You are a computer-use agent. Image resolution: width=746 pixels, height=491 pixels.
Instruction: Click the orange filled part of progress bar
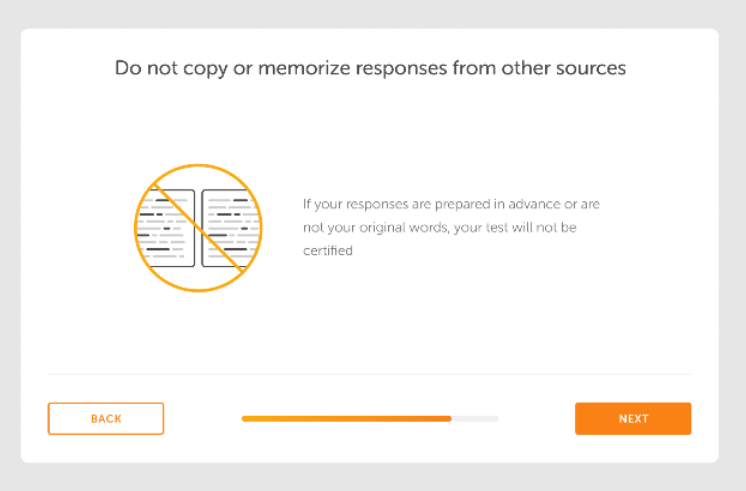[x=345, y=419]
